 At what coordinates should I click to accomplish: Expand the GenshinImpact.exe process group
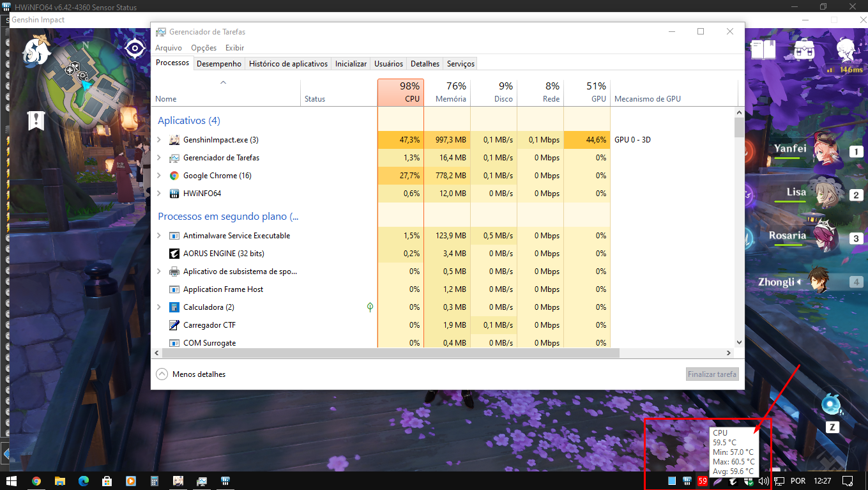pos(159,139)
